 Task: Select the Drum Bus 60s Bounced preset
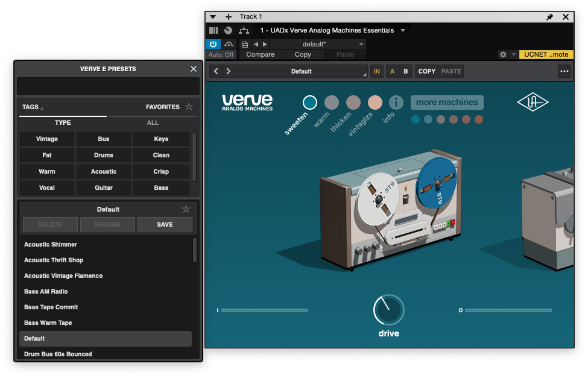pos(106,354)
